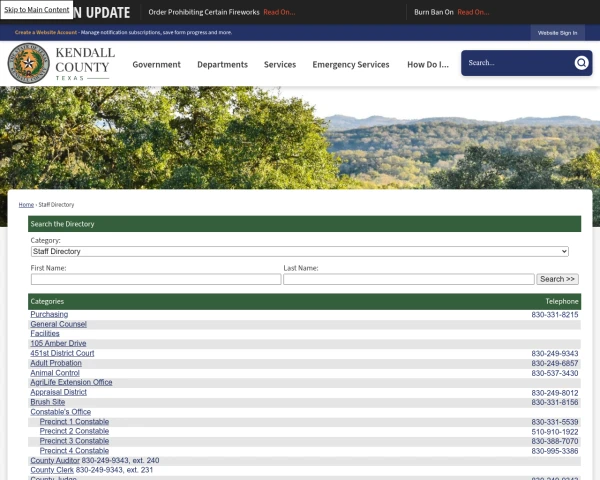Image resolution: width=600 pixels, height=480 pixels.
Task: Expand the How Do I menu
Action: tap(428, 64)
